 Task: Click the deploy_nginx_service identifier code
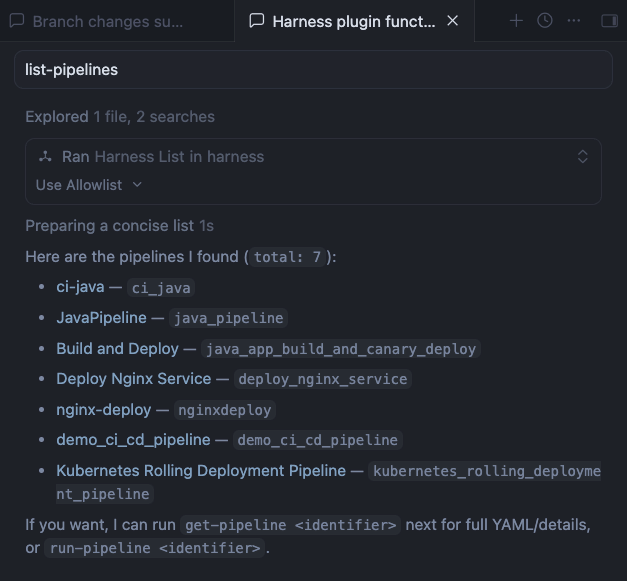click(323, 379)
